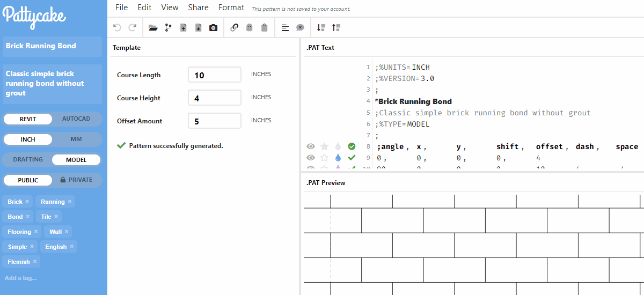Image resolution: width=644 pixels, height=295 pixels.
Task: Click the star icon on line 9
Action: 324,158
